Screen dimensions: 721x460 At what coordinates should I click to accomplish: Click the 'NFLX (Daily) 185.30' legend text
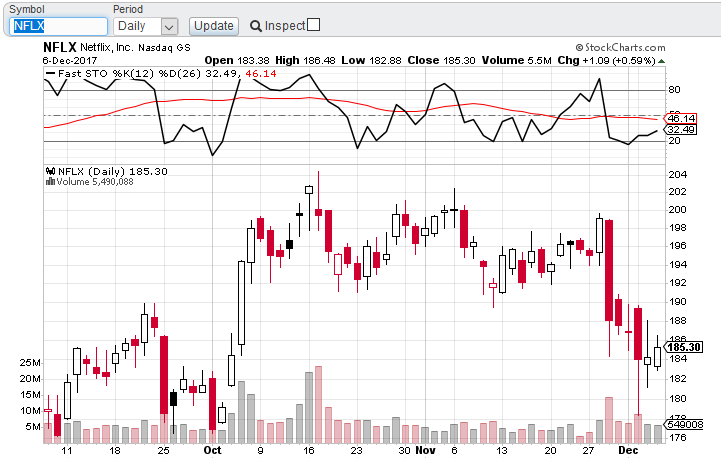pyautogui.click(x=113, y=172)
